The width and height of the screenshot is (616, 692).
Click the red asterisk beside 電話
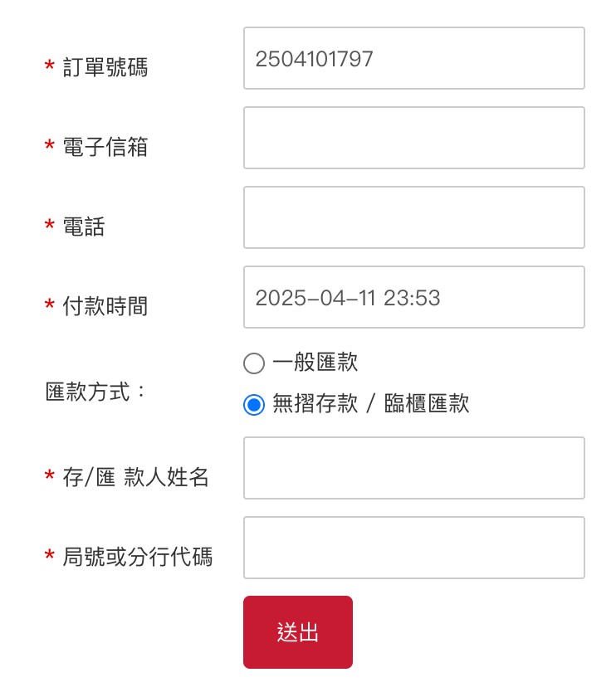[x=49, y=226]
